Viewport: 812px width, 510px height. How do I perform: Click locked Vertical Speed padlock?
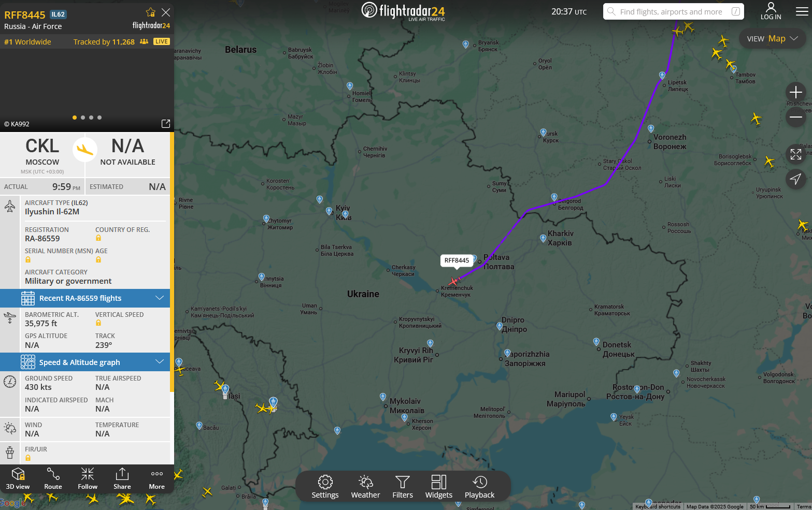click(98, 323)
